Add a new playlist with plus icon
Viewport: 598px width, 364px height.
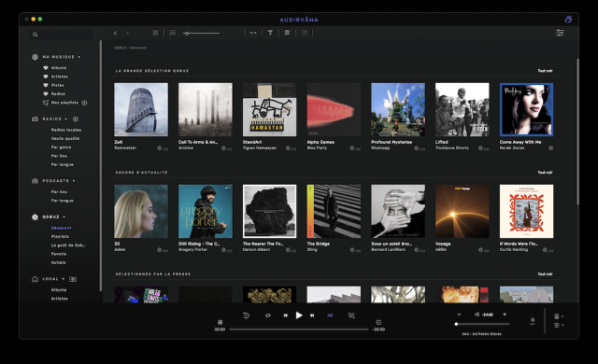coord(84,103)
